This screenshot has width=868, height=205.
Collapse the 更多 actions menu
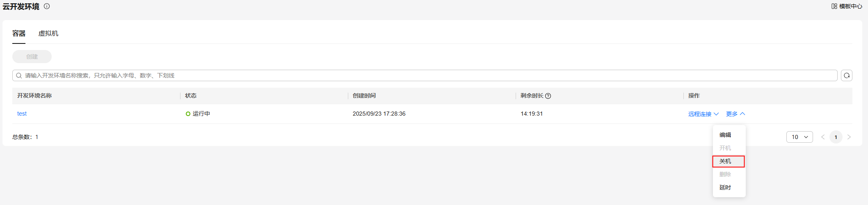[735, 114]
